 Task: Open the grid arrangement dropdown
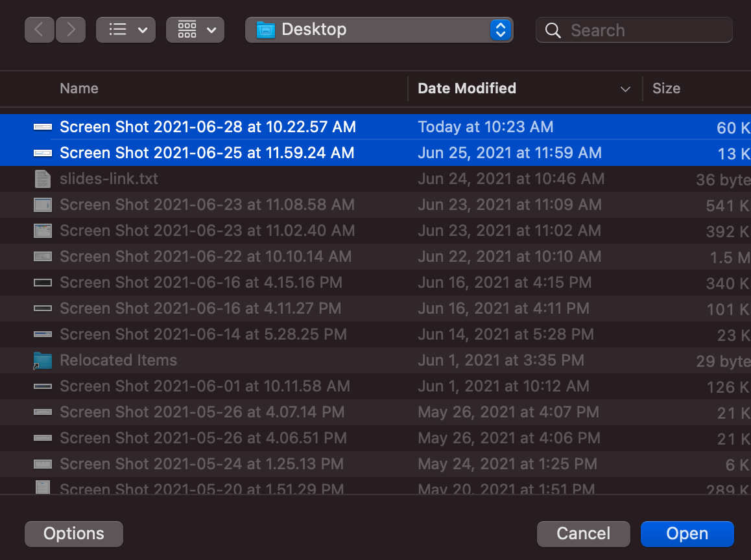209,29
